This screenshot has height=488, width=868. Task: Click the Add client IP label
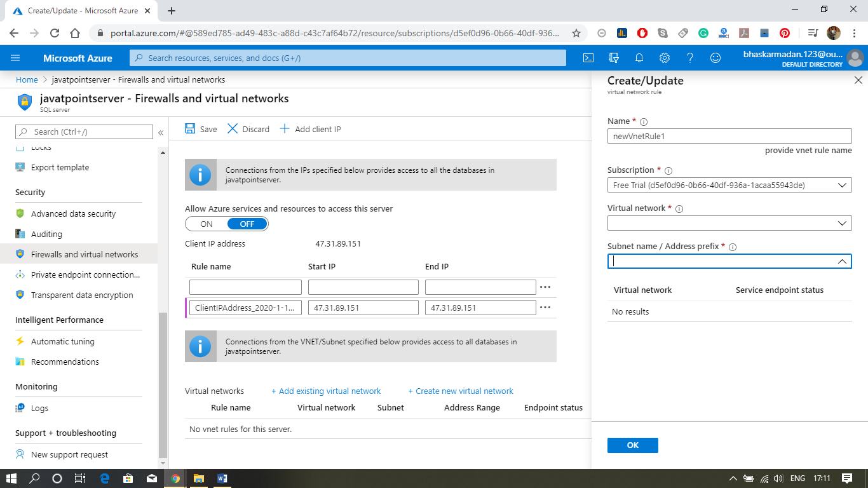[x=318, y=129]
